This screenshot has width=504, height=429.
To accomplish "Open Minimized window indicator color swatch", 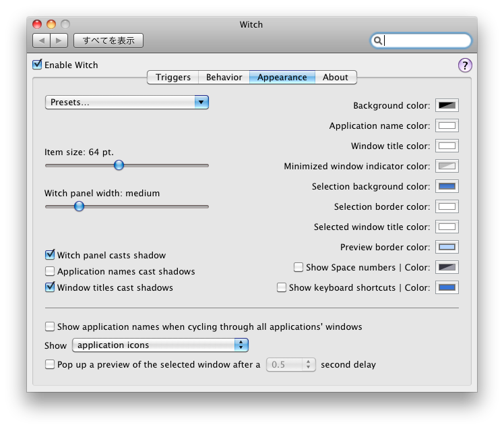I will point(447,166).
